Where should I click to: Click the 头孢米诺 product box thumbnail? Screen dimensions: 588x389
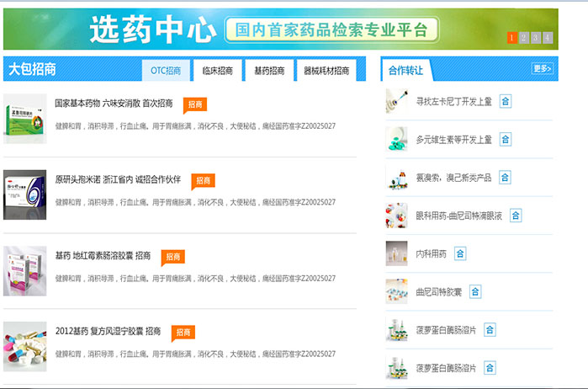click(x=24, y=194)
